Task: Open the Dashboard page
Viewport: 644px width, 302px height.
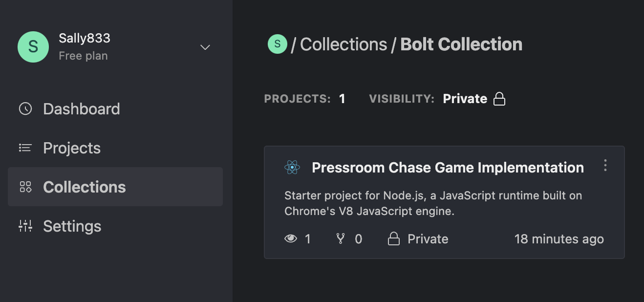Action: pyautogui.click(x=81, y=108)
